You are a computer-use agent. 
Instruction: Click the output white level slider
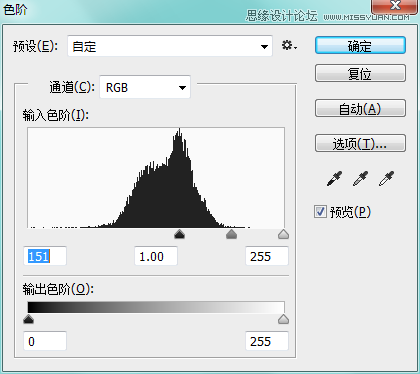pyautogui.click(x=283, y=319)
